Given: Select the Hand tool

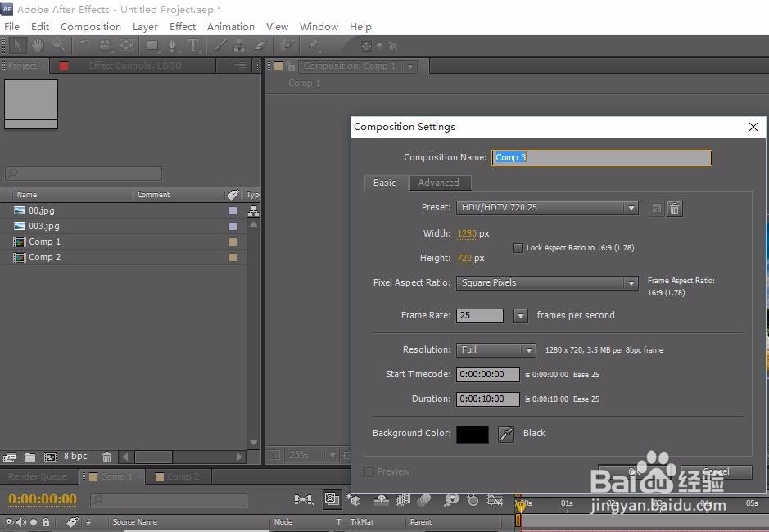Looking at the screenshot, I should pyautogui.click(x=38, y=46).
